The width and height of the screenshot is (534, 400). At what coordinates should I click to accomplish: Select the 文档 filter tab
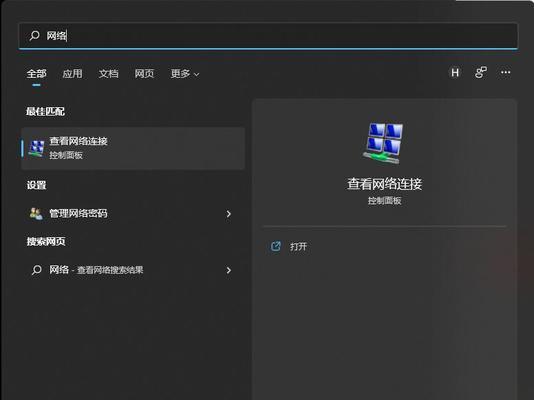(x=108, y=74)
